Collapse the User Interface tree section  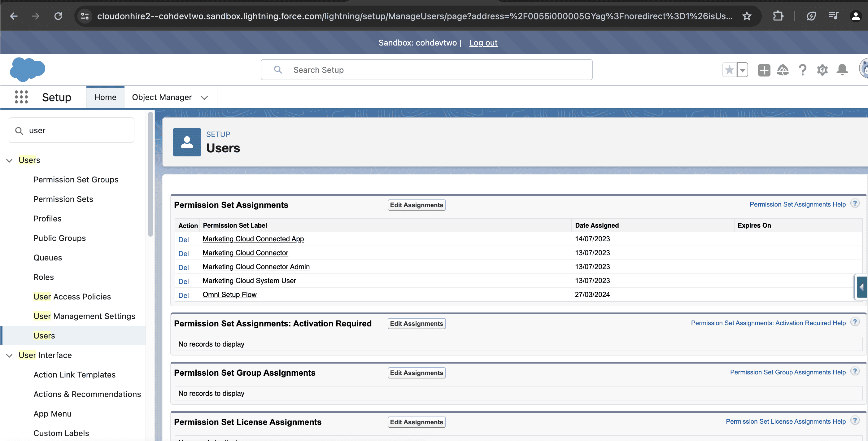9,356
